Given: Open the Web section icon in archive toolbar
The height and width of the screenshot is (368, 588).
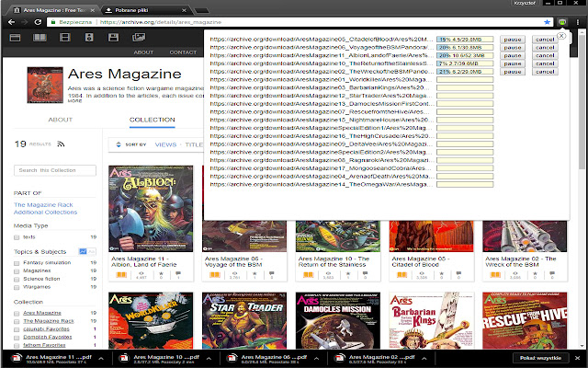Looking at the screenshot, I should click(15, 38).
